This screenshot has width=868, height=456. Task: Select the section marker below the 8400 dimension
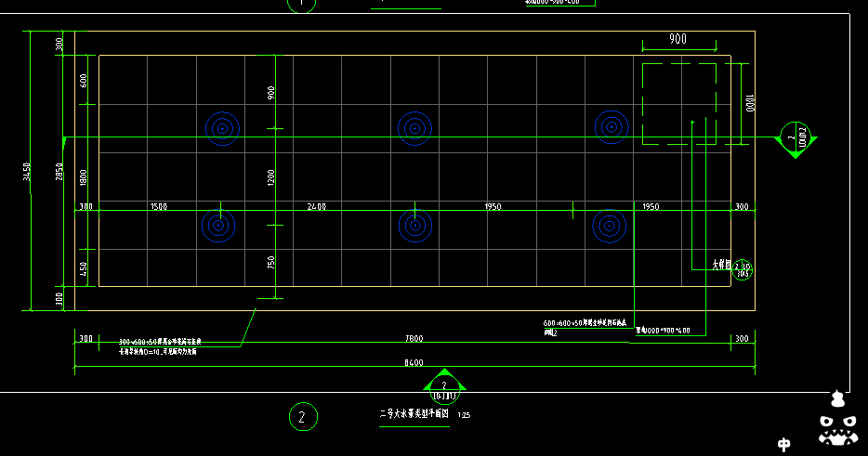[x=444, y=387]
